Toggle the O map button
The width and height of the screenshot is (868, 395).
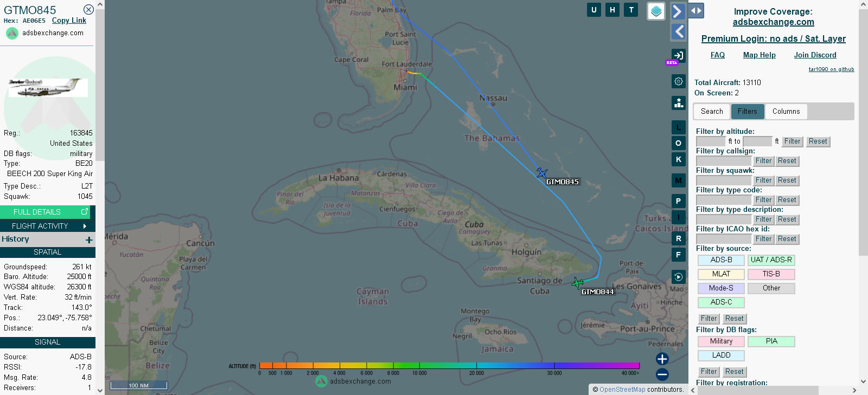pyautogui.click(x=679, y=143)
